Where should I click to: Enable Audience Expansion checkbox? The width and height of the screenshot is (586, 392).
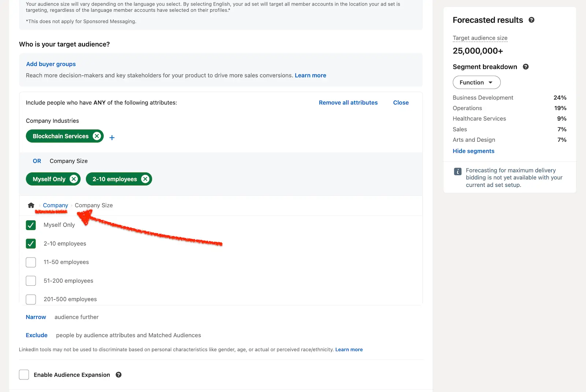[x=24, y=375]
